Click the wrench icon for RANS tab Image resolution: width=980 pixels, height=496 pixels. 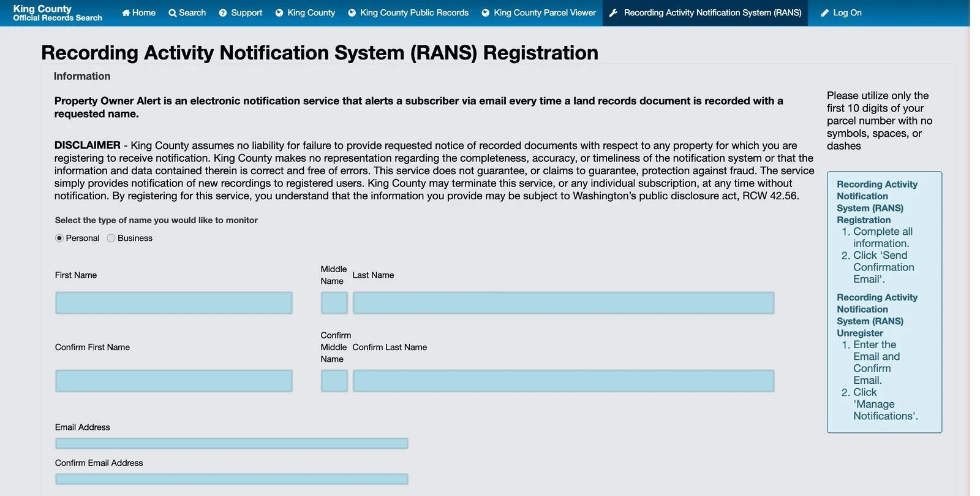(613, 13)
